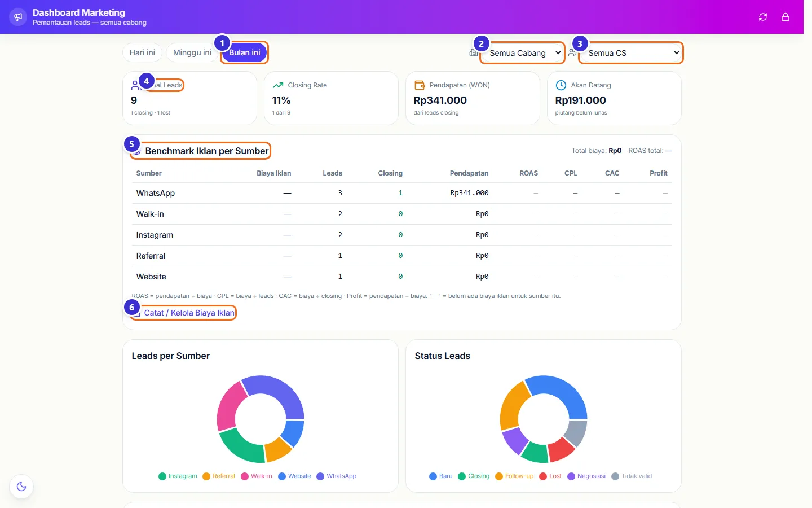Click the WhatsApp row in benchmark table

pyautogui.click(x=402, y=193)
